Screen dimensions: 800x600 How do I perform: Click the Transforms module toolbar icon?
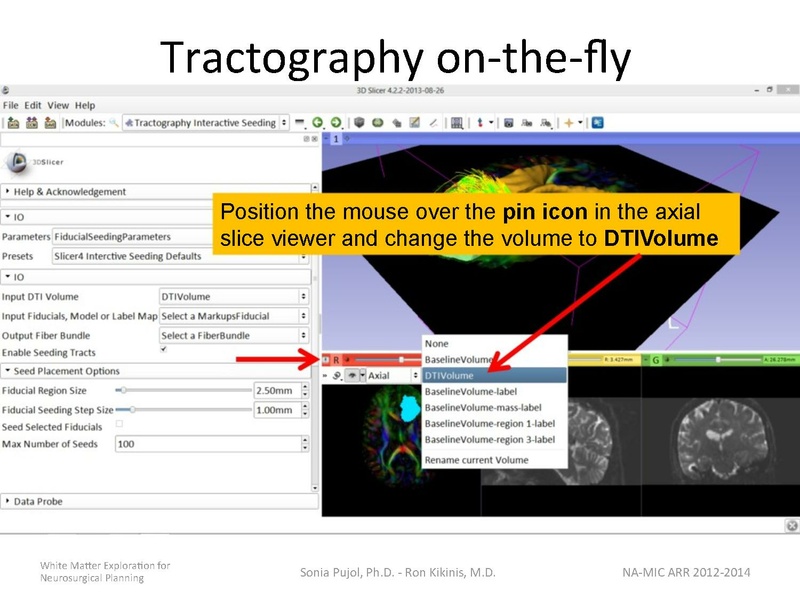(x=396, y=122)
